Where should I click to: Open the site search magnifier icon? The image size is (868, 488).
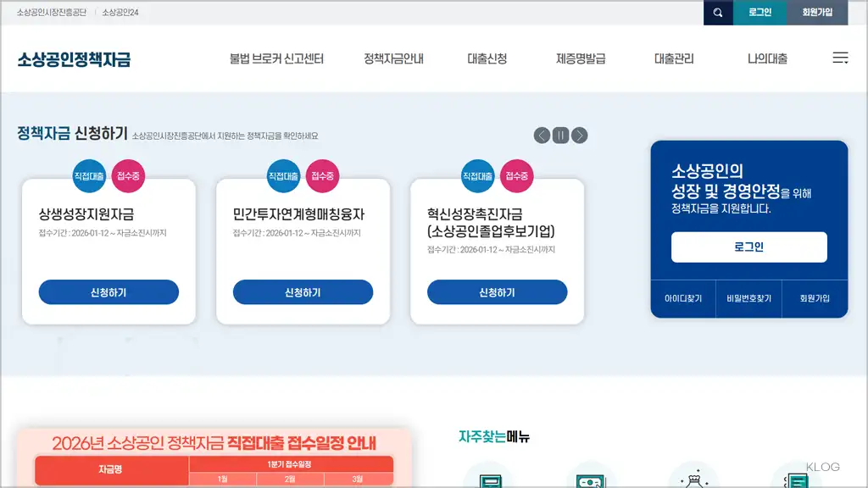click(718, 13)
